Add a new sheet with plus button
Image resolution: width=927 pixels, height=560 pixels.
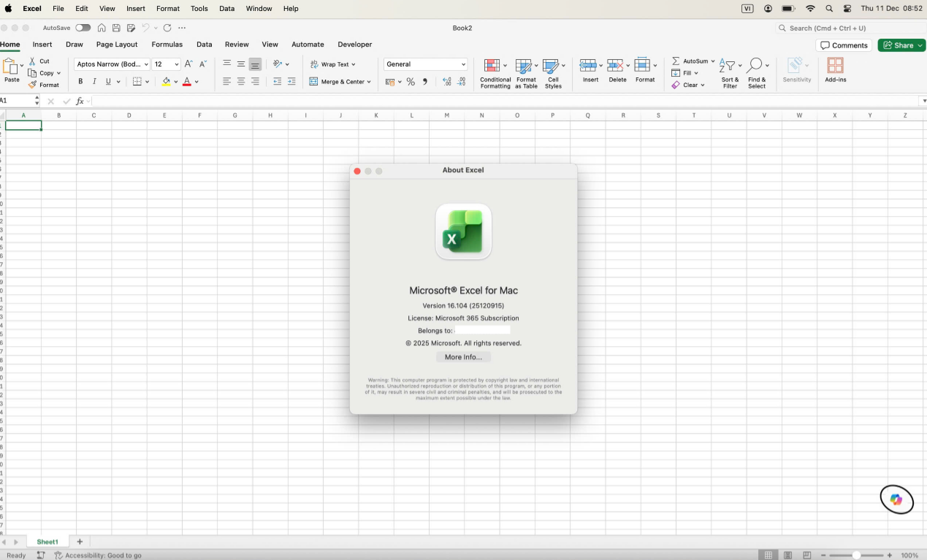coord(80,542)
